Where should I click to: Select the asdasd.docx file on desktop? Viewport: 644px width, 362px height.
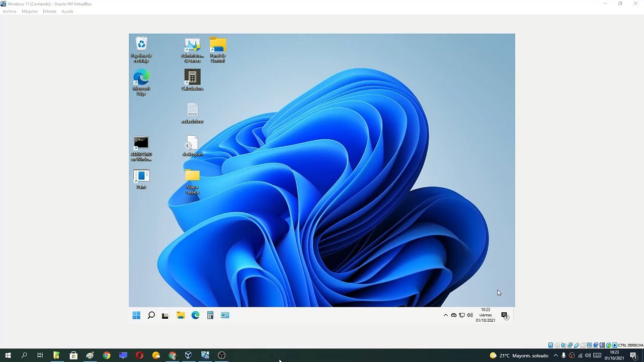192,113
